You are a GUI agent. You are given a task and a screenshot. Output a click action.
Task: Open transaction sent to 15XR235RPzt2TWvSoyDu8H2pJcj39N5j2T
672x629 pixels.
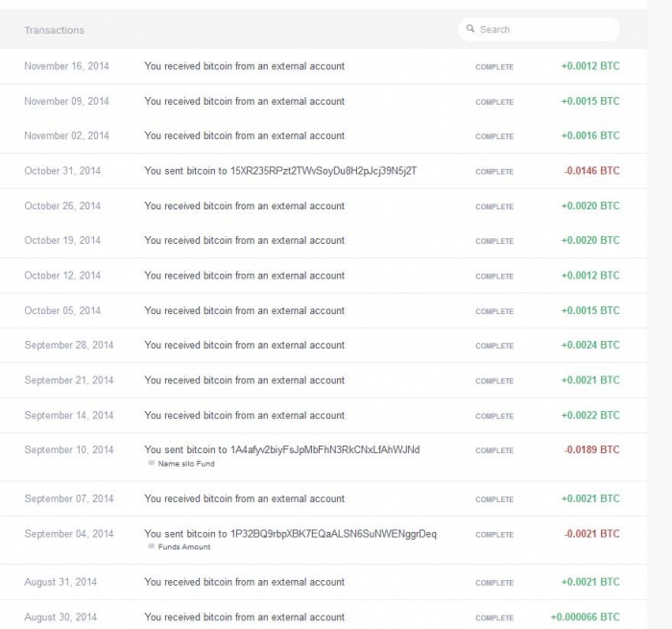click(280, 171)
